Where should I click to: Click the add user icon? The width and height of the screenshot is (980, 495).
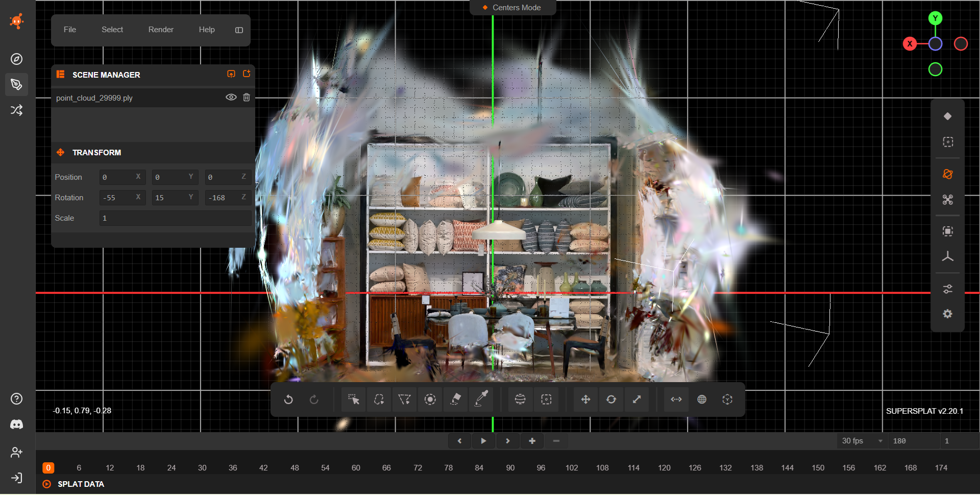coord(17,452)
